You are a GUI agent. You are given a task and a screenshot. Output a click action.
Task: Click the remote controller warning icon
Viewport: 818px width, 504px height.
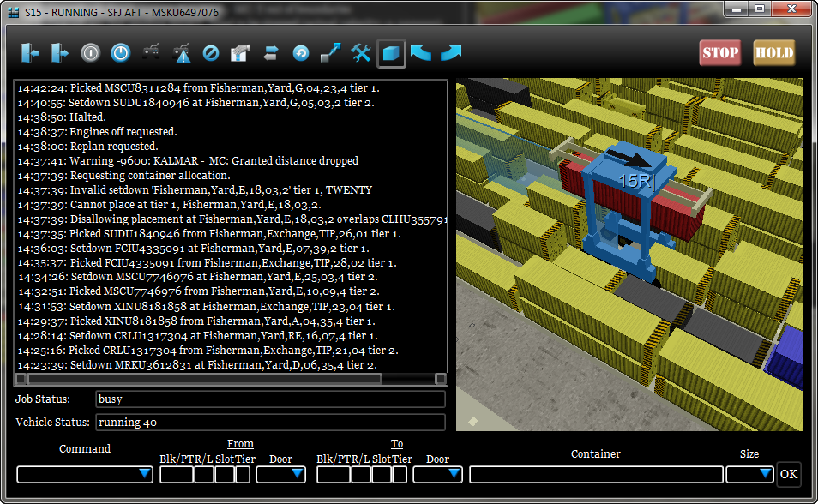tap(181, 53)
